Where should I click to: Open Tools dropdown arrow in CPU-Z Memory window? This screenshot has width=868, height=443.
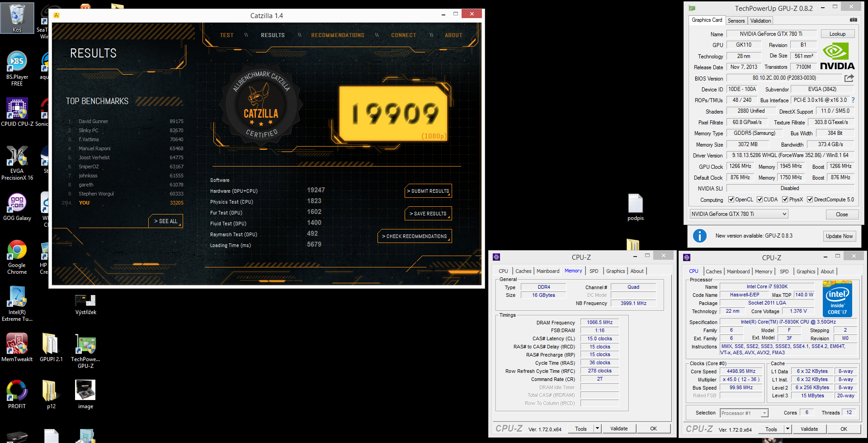tap(597, 429)
